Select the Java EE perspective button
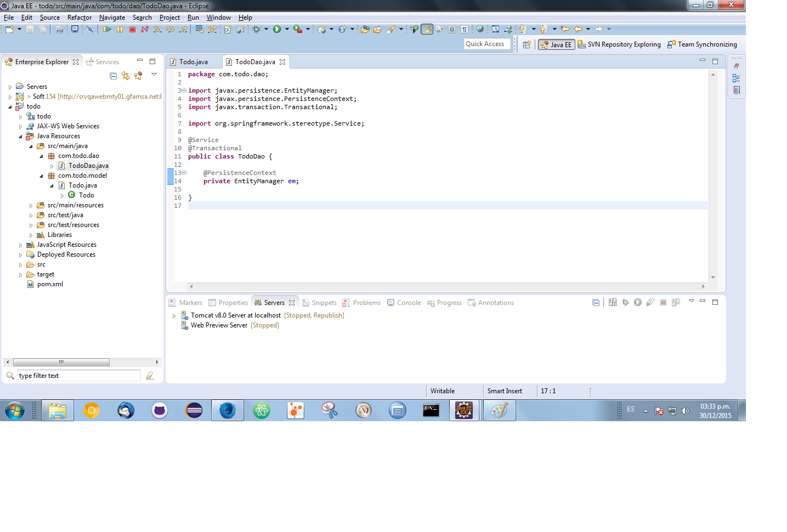The image size is (787, 532). pos(556,44)
